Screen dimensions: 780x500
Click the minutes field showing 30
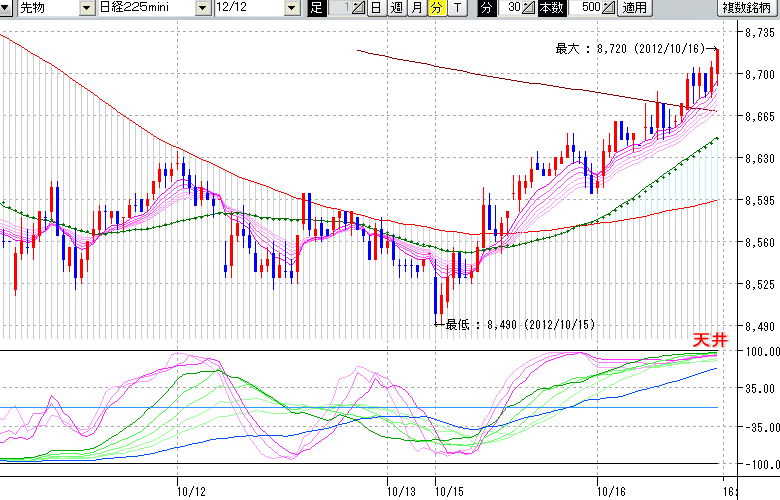click(x=512, y=8)
